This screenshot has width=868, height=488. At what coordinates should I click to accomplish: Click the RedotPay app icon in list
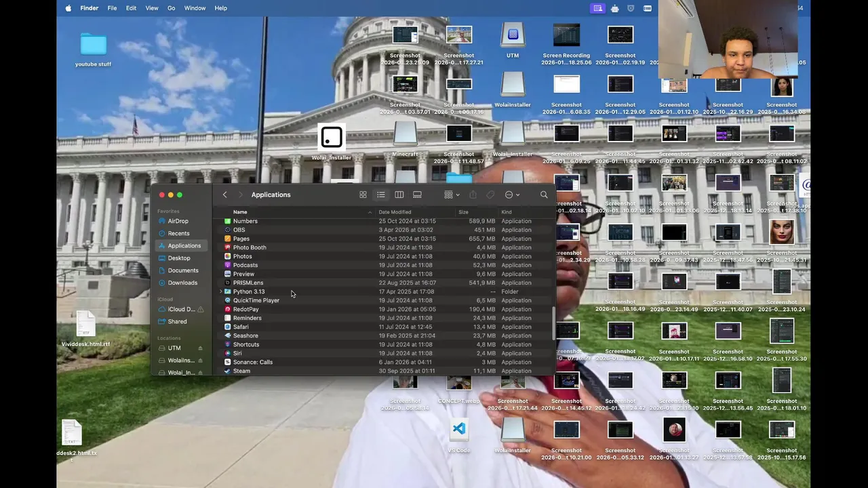pos(228,309)
